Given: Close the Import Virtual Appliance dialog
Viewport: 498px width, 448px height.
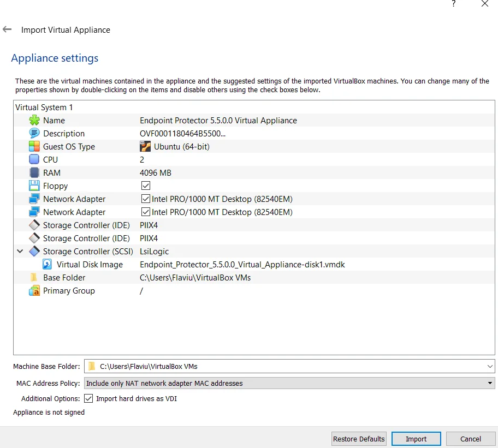Looking at the screenshot, I should [485, 4].
